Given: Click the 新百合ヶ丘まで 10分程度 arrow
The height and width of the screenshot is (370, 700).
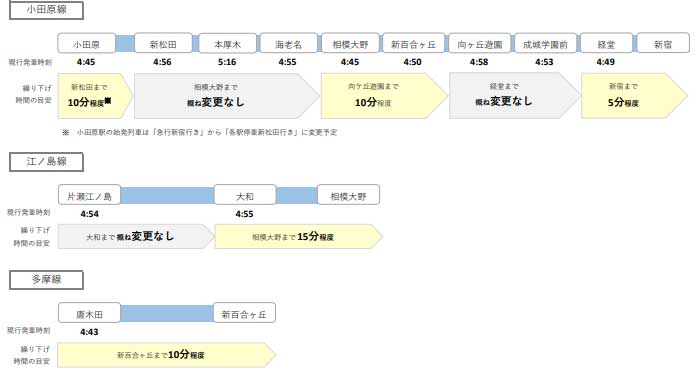Looking at the screenshot, I should 167,355.
